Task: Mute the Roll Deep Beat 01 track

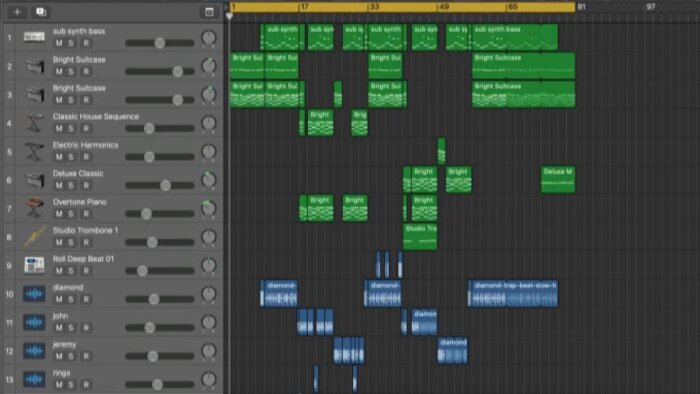Action: [x=58, y=271]
